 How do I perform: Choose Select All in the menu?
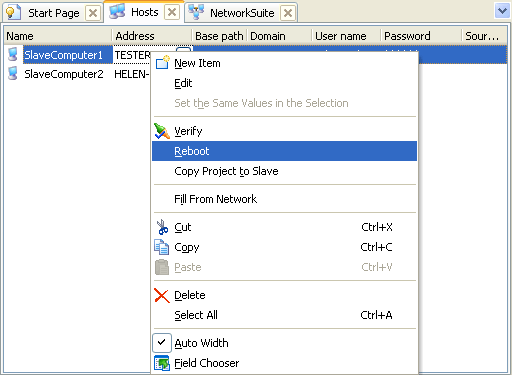[285, 315]
